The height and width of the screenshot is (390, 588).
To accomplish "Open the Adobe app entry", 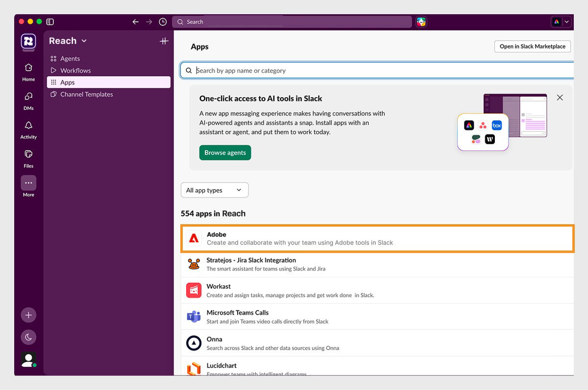I will tap(377, 238).
